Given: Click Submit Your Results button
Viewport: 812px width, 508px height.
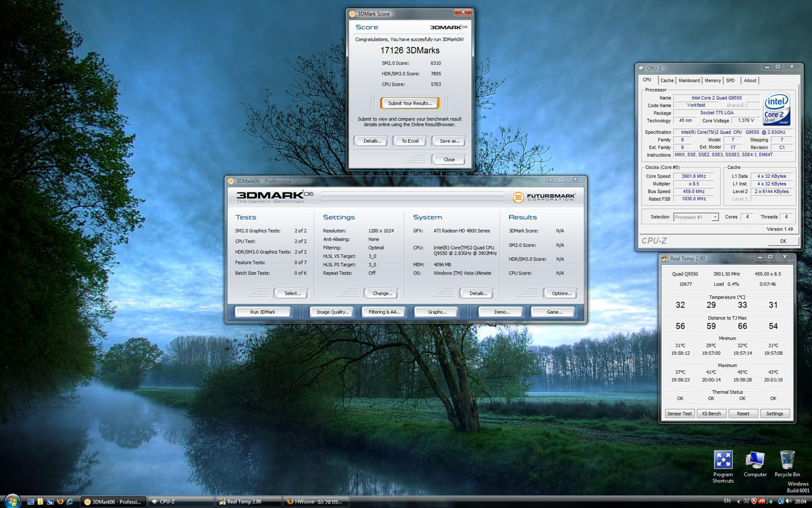Looking at the screenshot, I should (409, 103).
